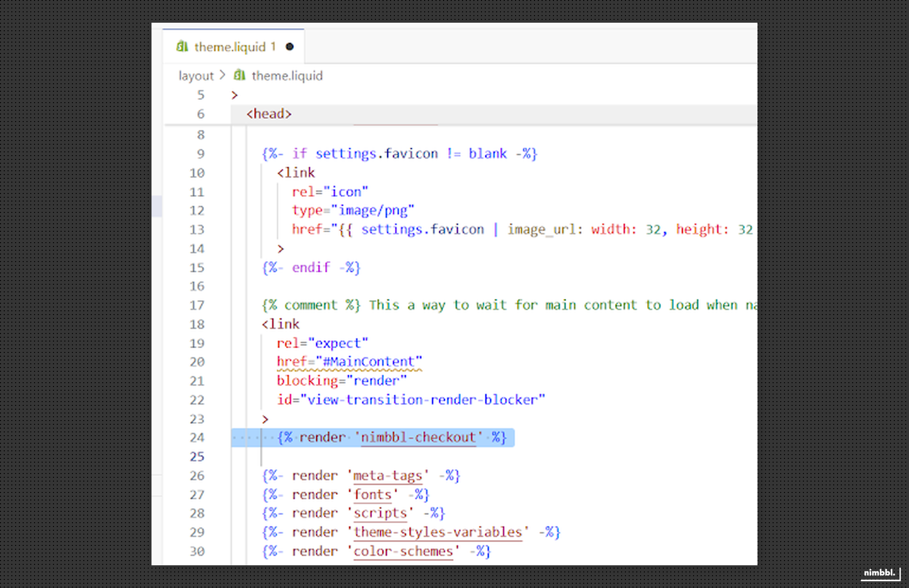Click the Shopify icon on the theme.liquid tab
909x588 pixels.
pyautogui.click(x=183, y=47)
